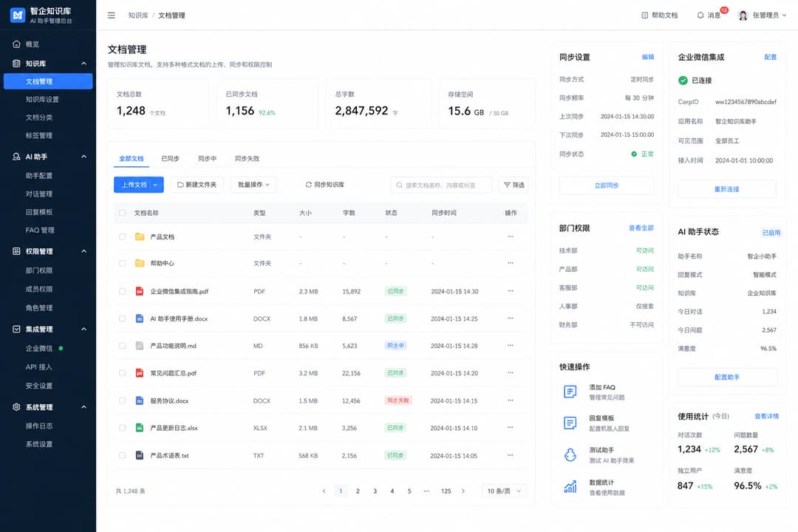Click 编辑 link in 同步设置

648,57
